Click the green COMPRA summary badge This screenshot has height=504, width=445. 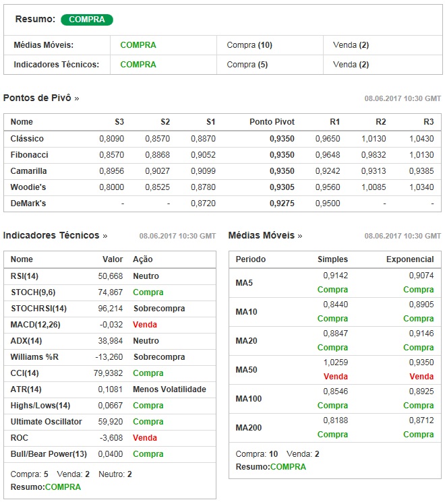click(x=87, y=20)
